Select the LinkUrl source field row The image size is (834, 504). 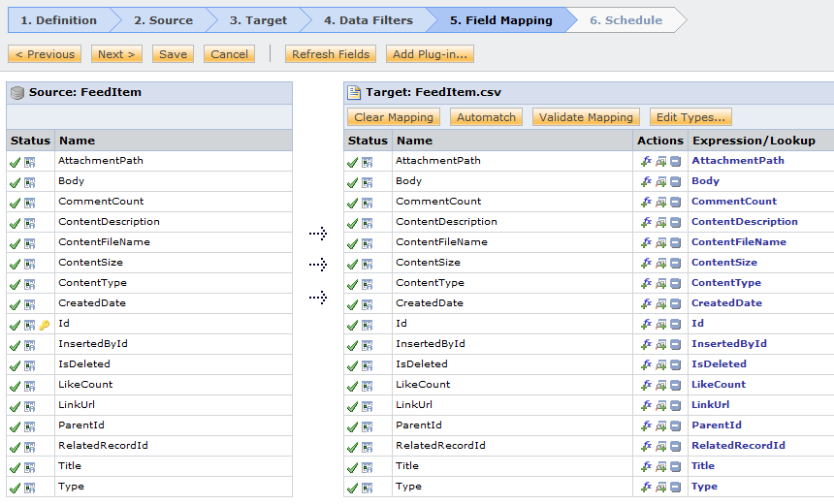[x=149, y=405]
